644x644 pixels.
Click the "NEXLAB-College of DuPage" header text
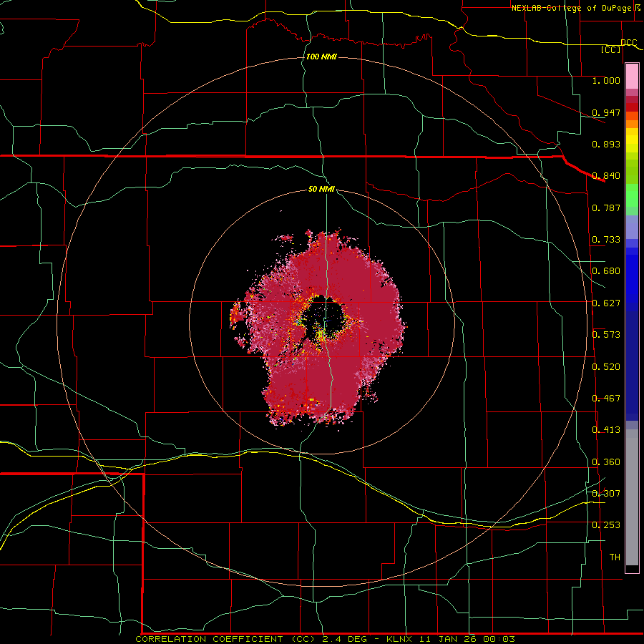click(x=571, y=8)
